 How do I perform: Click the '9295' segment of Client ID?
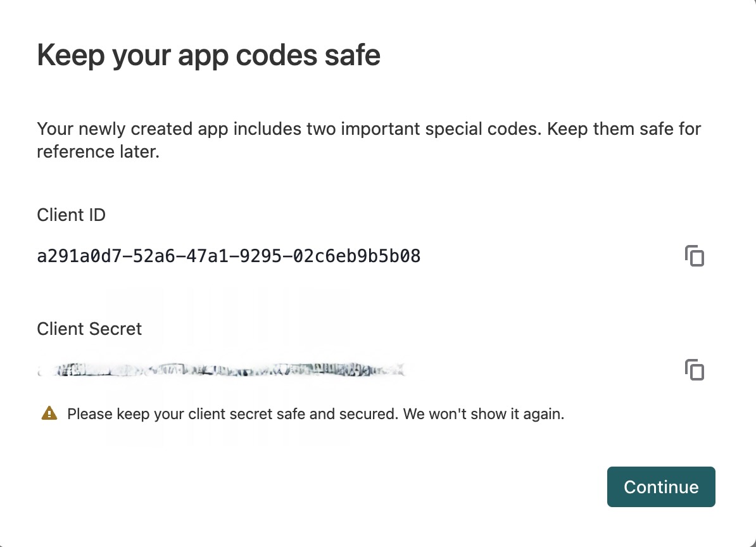pos(261,256)
